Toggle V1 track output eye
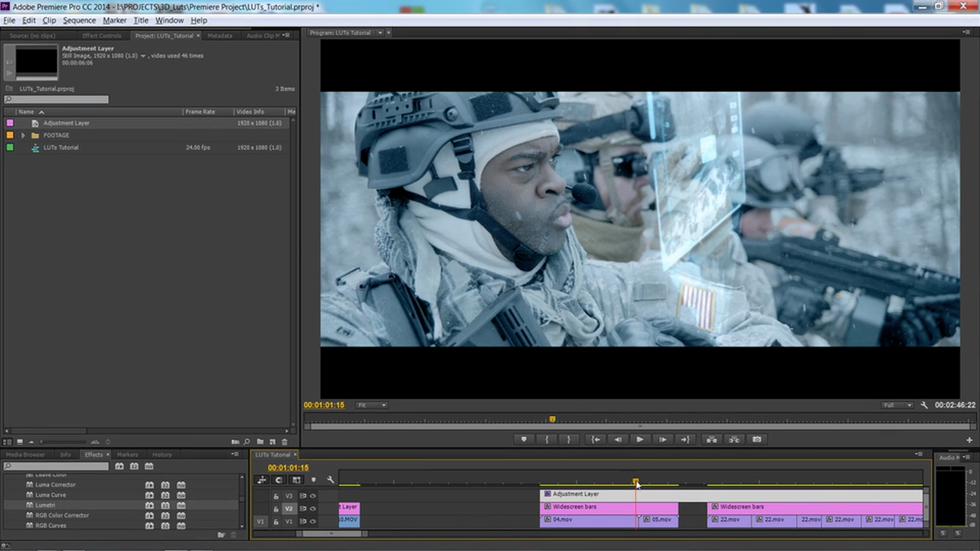Screen dimensions: 980x551 (312, 522)
